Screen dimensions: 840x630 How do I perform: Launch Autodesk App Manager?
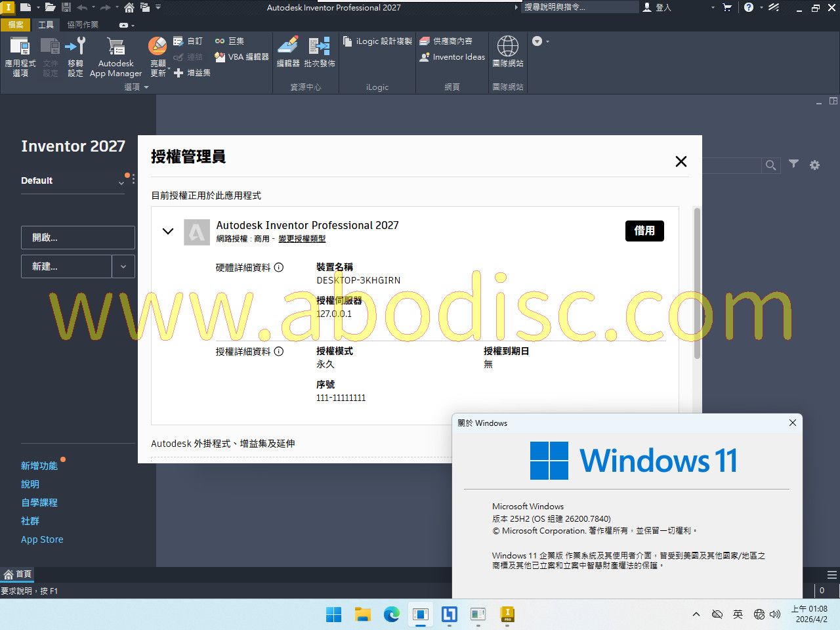click(115, 56)
